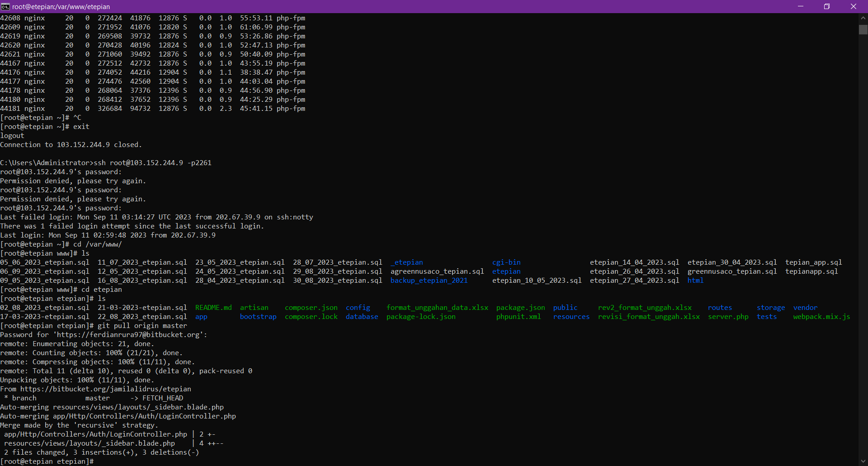Click the backup_etepian_2021 directory name
The height and width of the screenshot is (466, 868).
(x=429, y=281)
